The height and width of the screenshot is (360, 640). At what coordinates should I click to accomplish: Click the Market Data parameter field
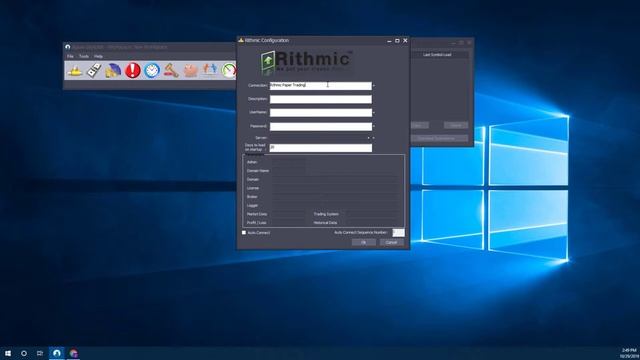pyautogui.click(x=288, y=214)
